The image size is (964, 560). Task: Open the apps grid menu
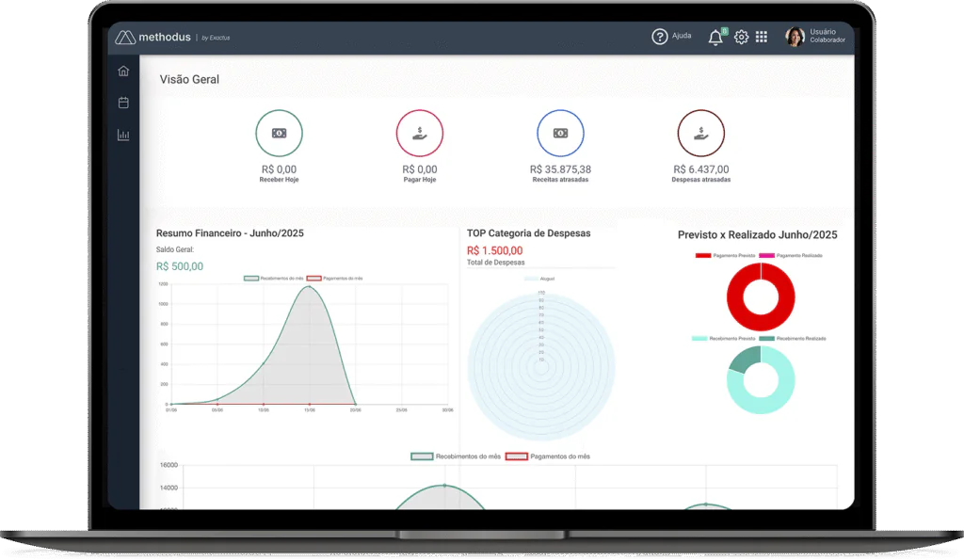click(761, 37)
